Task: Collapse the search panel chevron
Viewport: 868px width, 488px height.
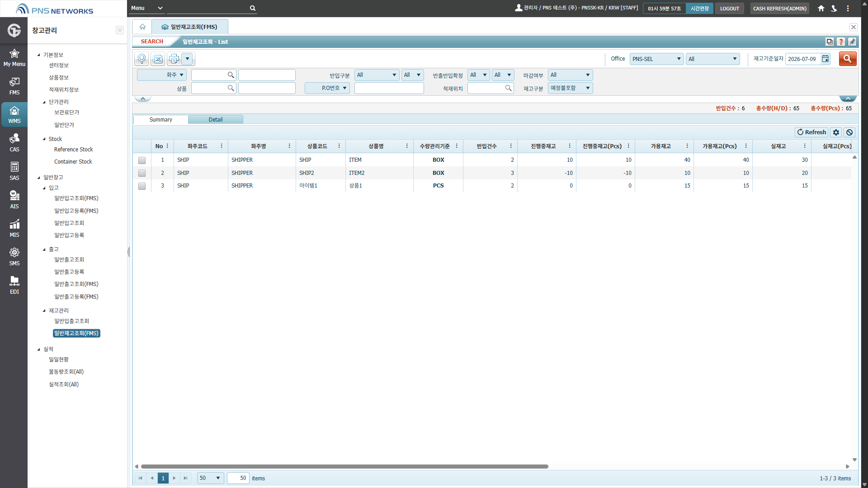Action: [143, 99]
